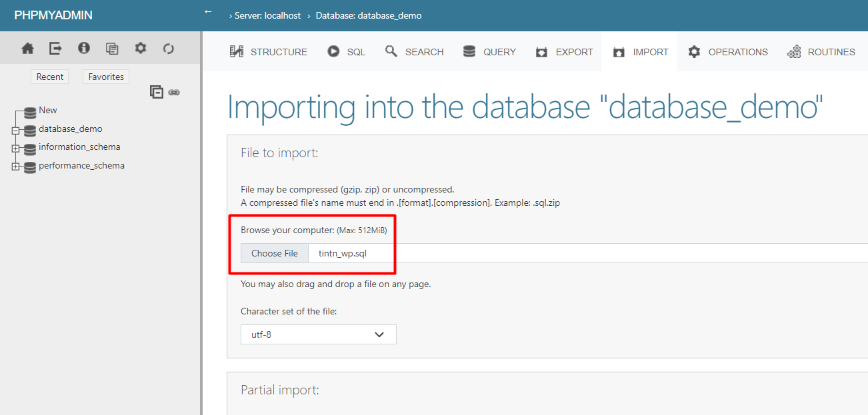This screenshot has height=415, width=868.
Task: Expand the information_schema tree node
Action: click(15, 149)
